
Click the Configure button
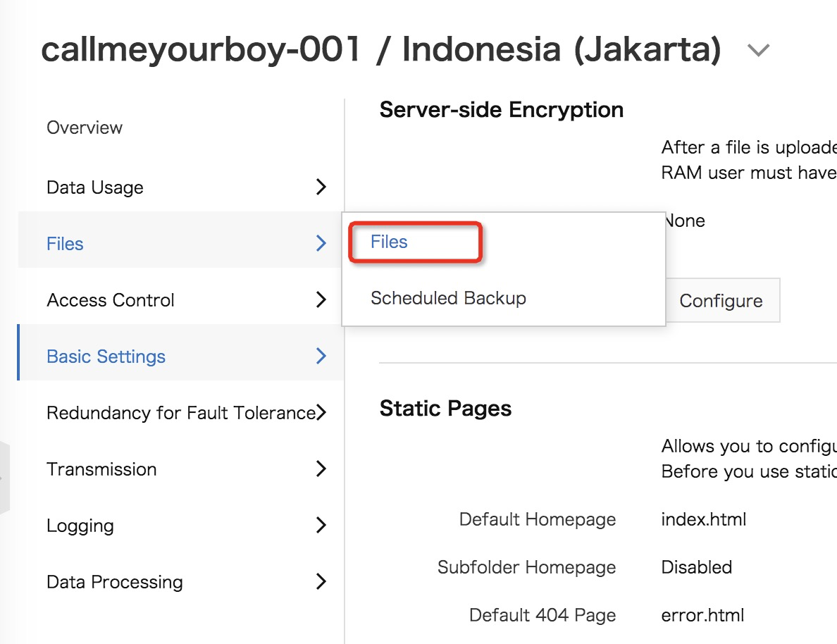tap(721, 301)
